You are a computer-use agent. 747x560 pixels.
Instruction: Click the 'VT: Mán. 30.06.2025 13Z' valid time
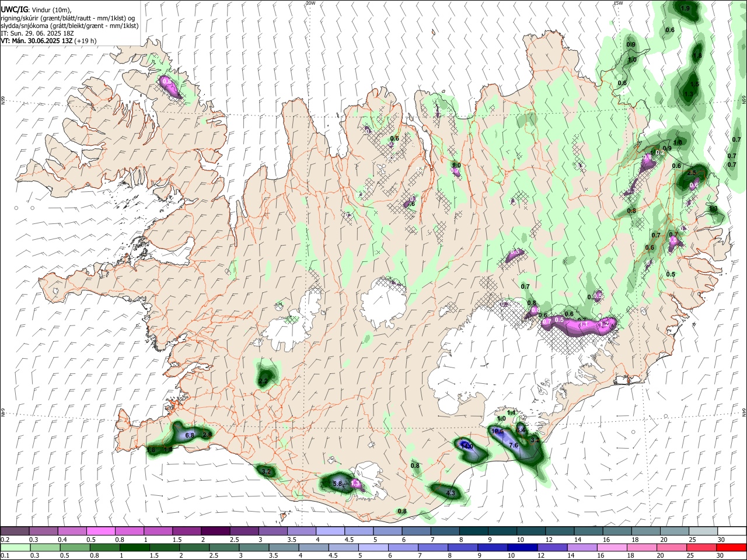coord(36,41)
